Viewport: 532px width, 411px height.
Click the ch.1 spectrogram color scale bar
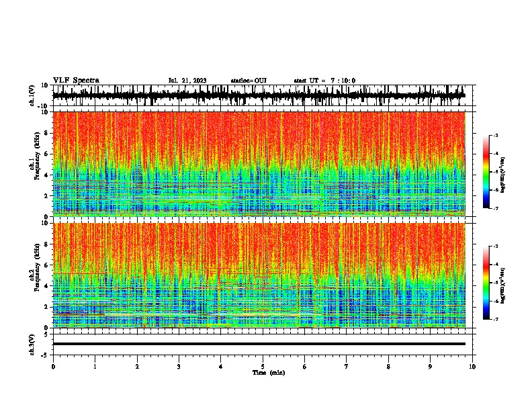(x=486, y=172)
